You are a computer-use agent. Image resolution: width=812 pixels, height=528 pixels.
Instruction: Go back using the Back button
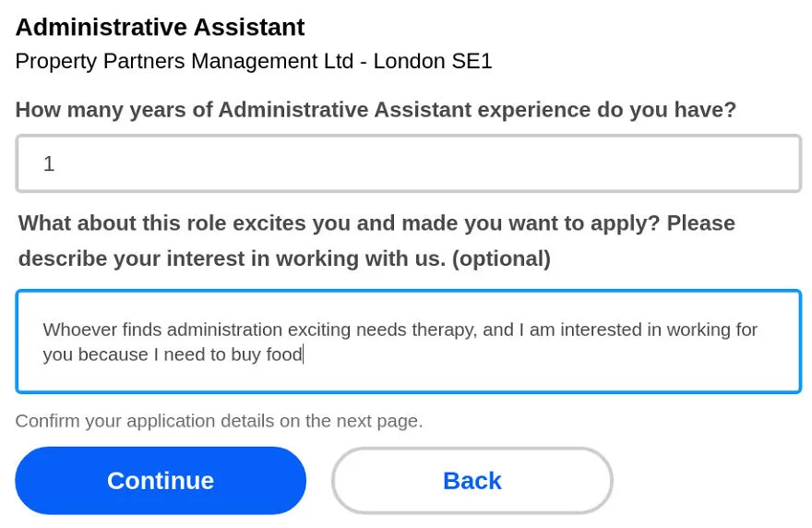pyautogui.click(x=472, y=480)
